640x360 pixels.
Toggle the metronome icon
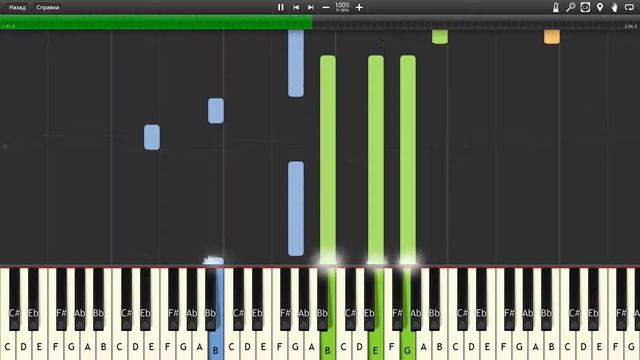(556, 7)
